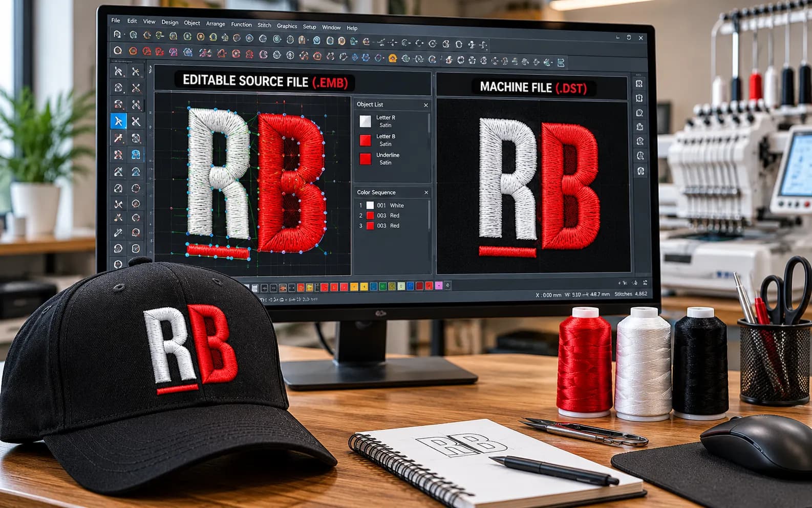Open the Setup menu
Image resolution: width=812 pixels, height=508 pixels.
pos(309,27)
